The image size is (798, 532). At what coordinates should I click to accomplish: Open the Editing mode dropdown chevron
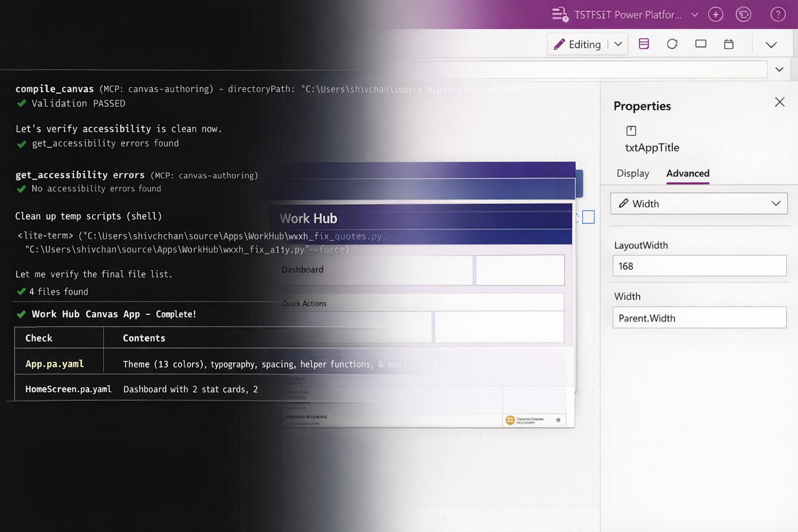pos(618,44)
